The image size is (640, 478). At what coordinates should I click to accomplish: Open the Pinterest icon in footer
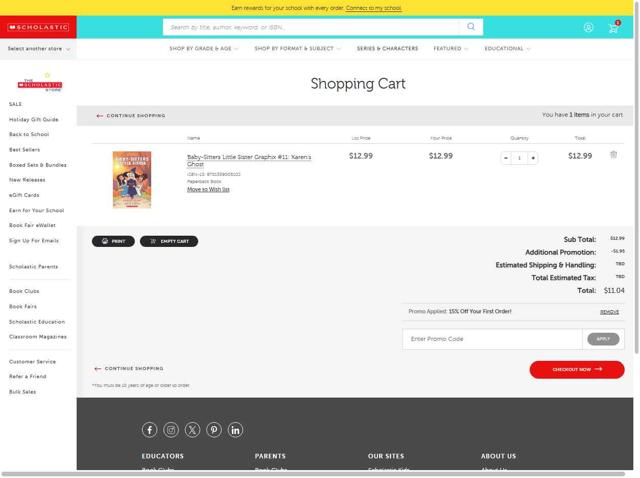coord(214,430)
